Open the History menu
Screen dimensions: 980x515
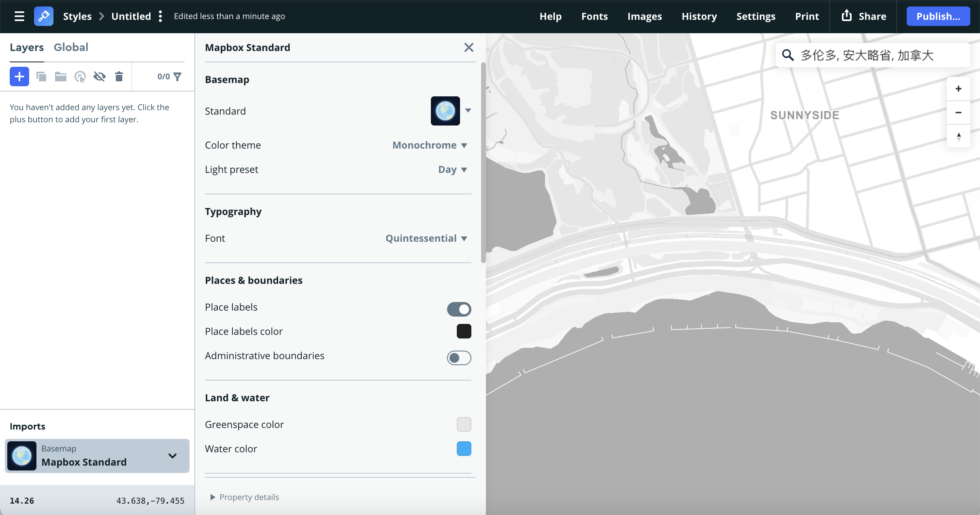(x=699, y=16)
